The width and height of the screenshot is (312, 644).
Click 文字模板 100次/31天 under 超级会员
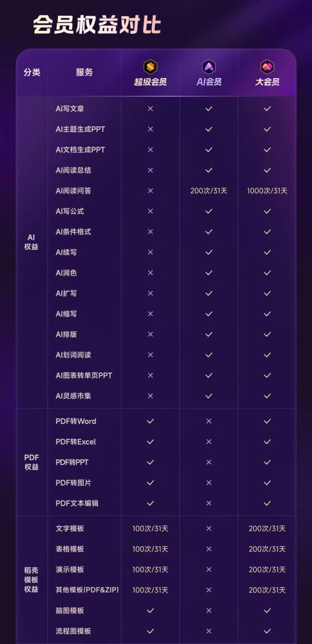[x=150, y=529]
